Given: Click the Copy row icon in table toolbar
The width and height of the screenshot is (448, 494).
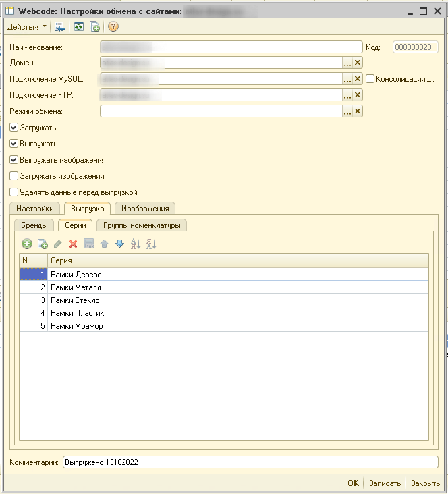Looking at the screenshot, I should pos(43,244).
